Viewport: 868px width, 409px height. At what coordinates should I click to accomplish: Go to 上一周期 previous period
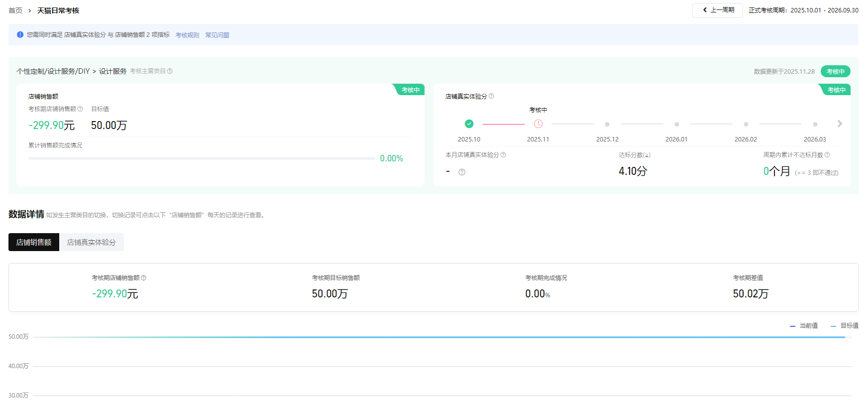click(718, 10)
